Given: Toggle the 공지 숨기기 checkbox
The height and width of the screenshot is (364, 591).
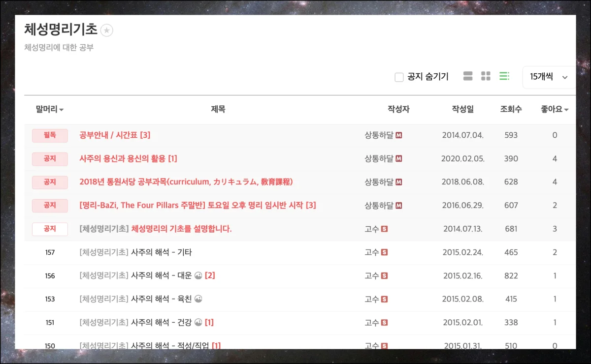Looking at the screenshot, I should [x=399, y=77].
